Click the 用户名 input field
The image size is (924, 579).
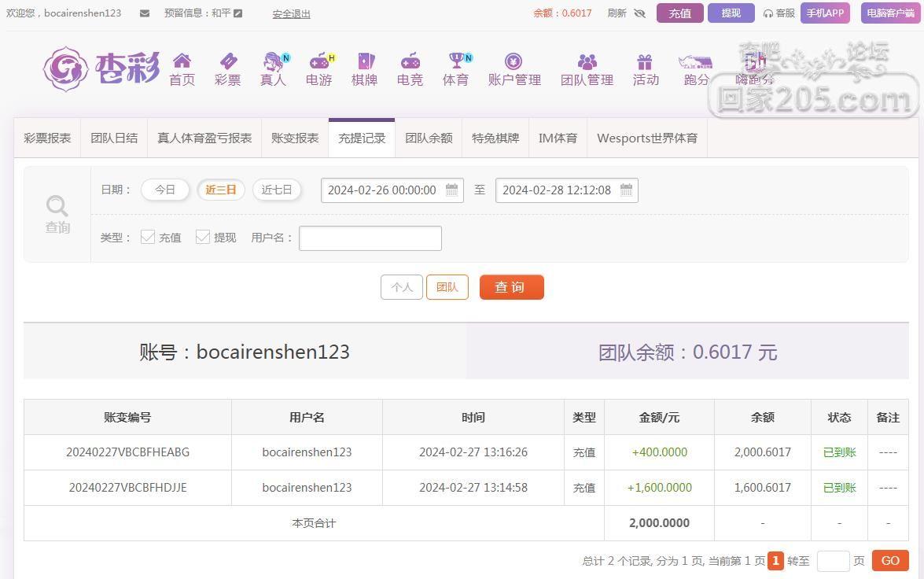tap(370, 238)
